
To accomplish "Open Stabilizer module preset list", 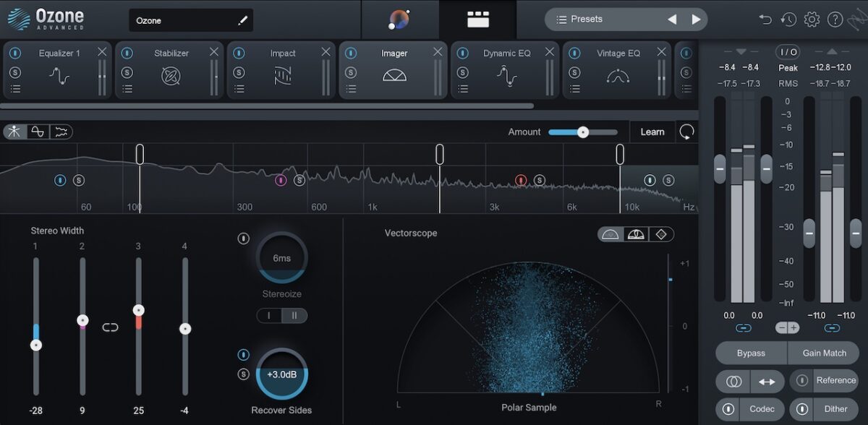I will tap(127, 89).
